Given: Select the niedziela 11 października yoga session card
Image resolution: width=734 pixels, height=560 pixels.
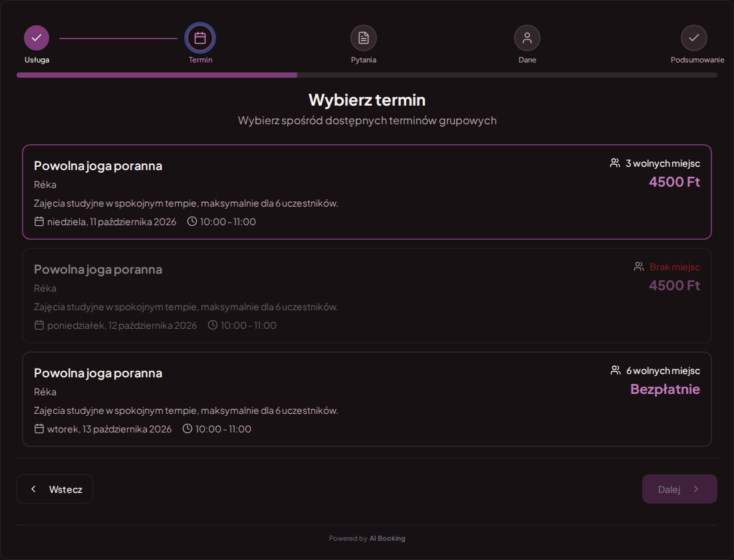Looking at the screenshot, I should (x=367, y=192).
